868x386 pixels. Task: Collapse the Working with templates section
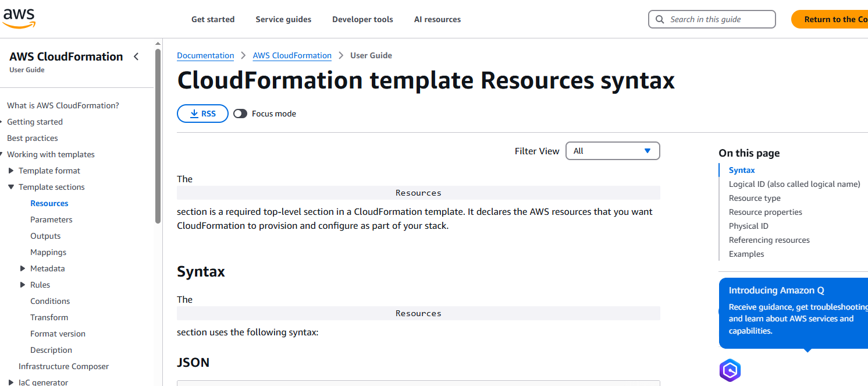[2, 154]
